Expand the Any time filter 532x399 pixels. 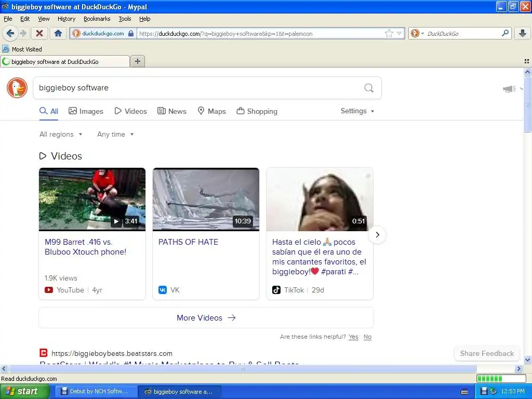115,135
